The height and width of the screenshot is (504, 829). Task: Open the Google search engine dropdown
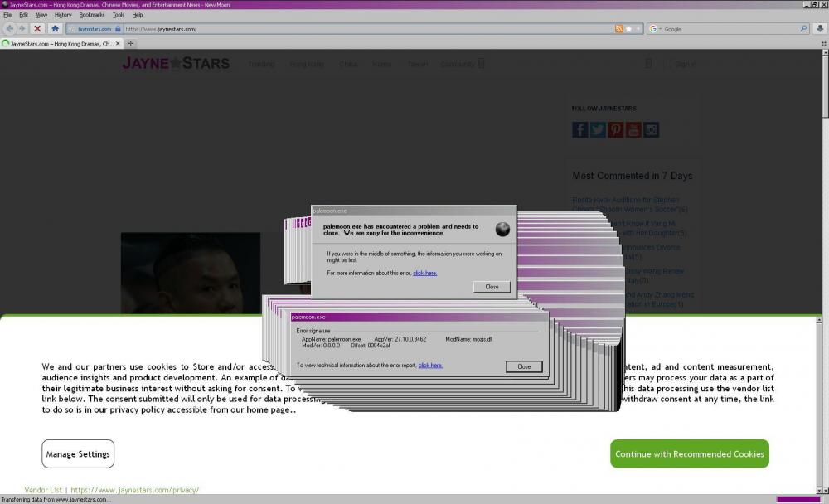(655, 29)
